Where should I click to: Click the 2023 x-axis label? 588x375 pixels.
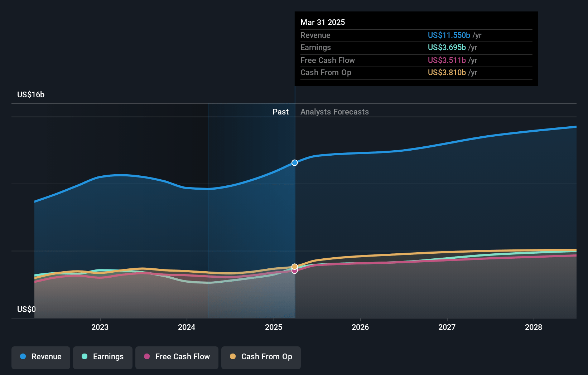[100, 327]
